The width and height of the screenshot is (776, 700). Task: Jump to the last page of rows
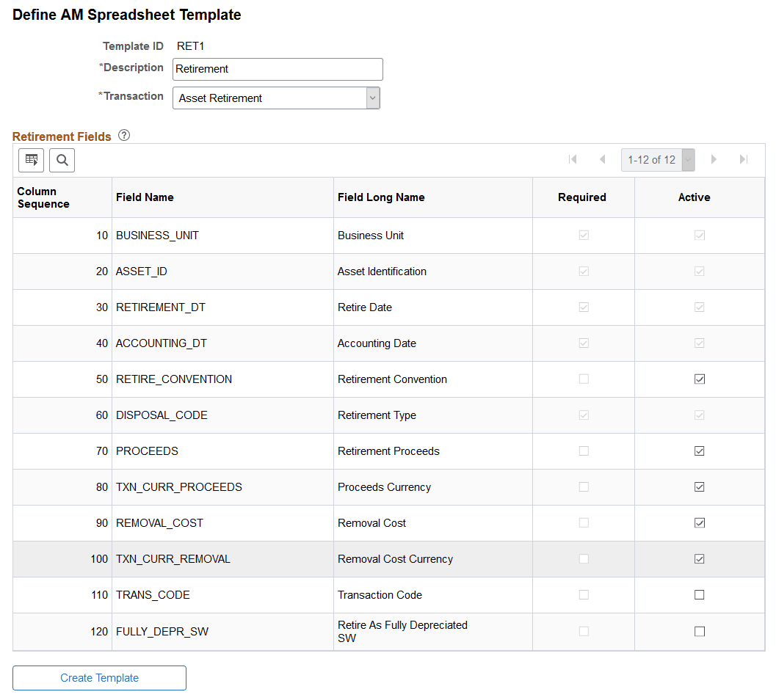click(743, 159)
